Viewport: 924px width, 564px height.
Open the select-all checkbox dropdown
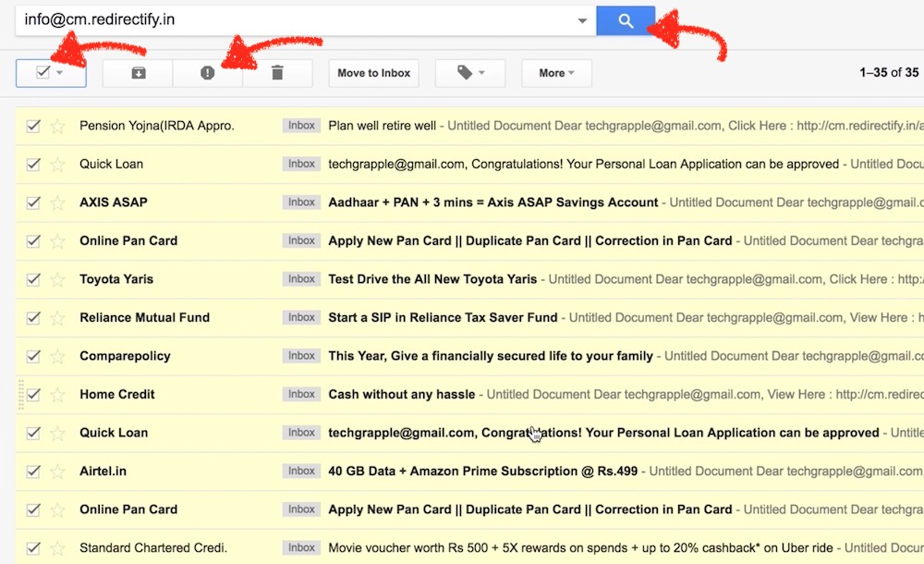coord(61,73)
